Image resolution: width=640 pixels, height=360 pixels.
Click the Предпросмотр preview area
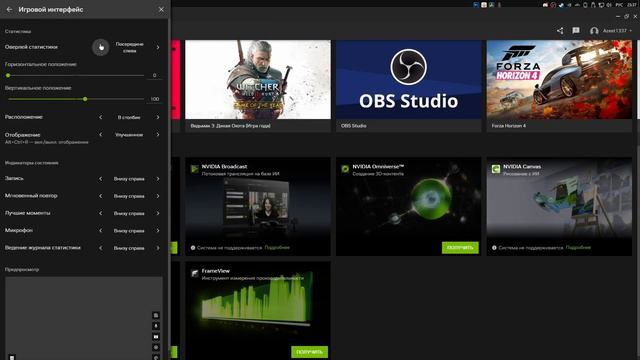coord(84,318)
